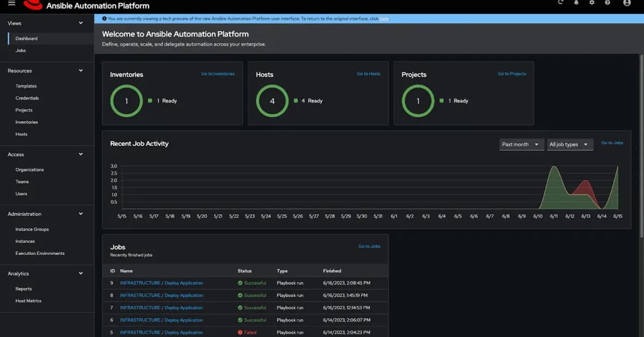Click the Red Hat logo
Screen dimensions: 644x337
tap(33, 5)
